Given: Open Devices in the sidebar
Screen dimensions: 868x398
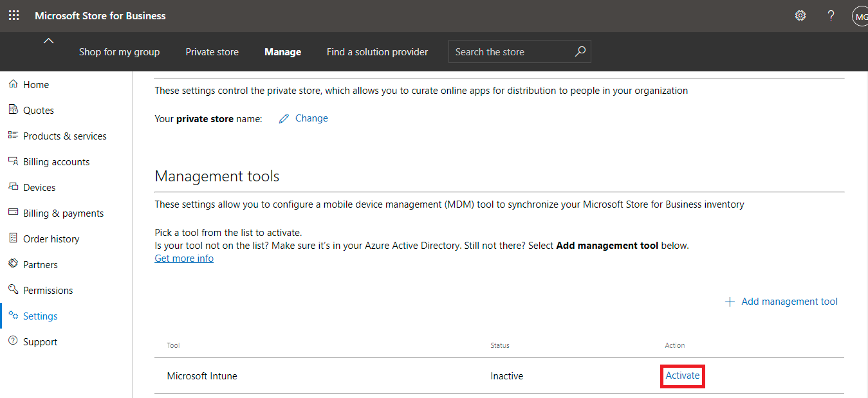Looking at the screenshot, I should point(39,187).
